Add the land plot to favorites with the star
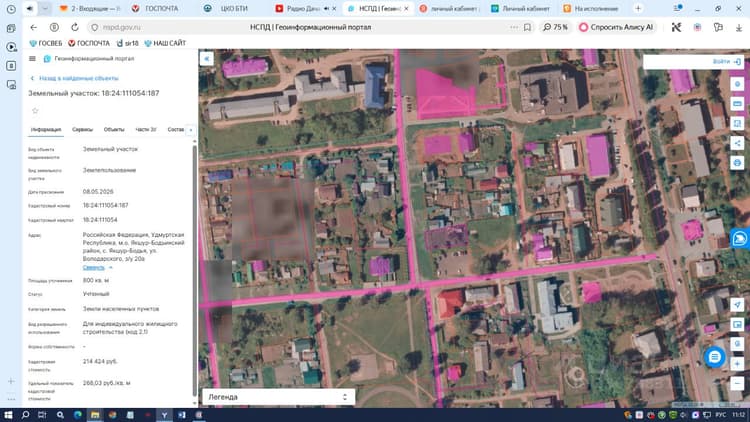 tap(35, 111)
